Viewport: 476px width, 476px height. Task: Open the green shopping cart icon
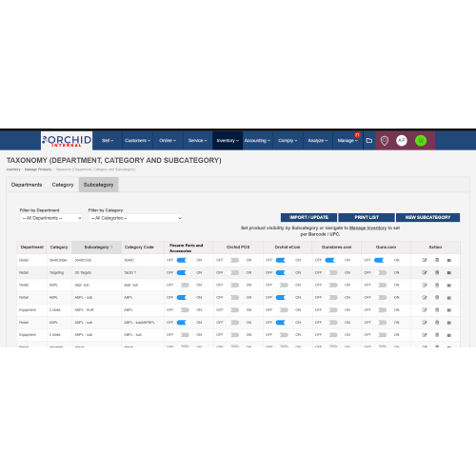421,140
